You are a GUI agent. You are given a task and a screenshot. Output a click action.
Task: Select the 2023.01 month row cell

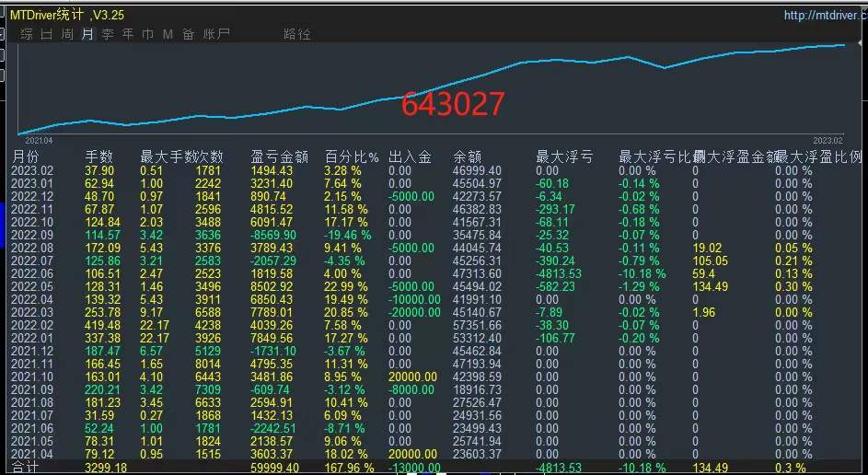pos(32,184)
